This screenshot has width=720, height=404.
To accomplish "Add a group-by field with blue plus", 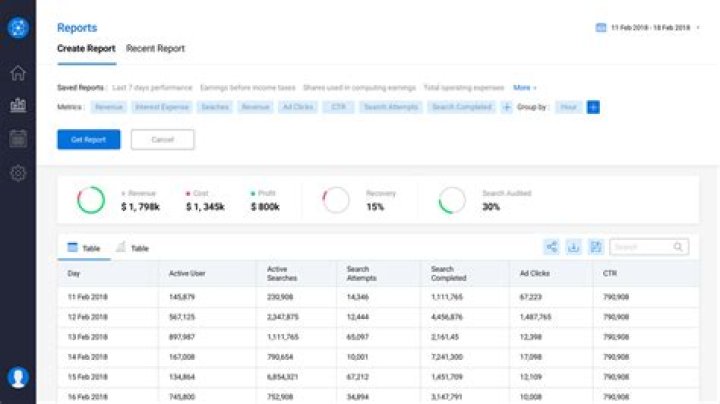I will (x=593, y=107).
